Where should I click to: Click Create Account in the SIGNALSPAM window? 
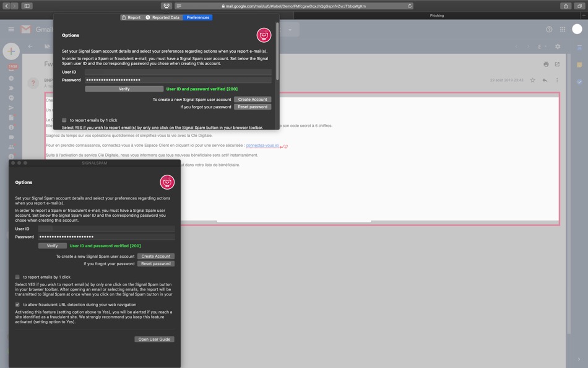coord(155,256)
